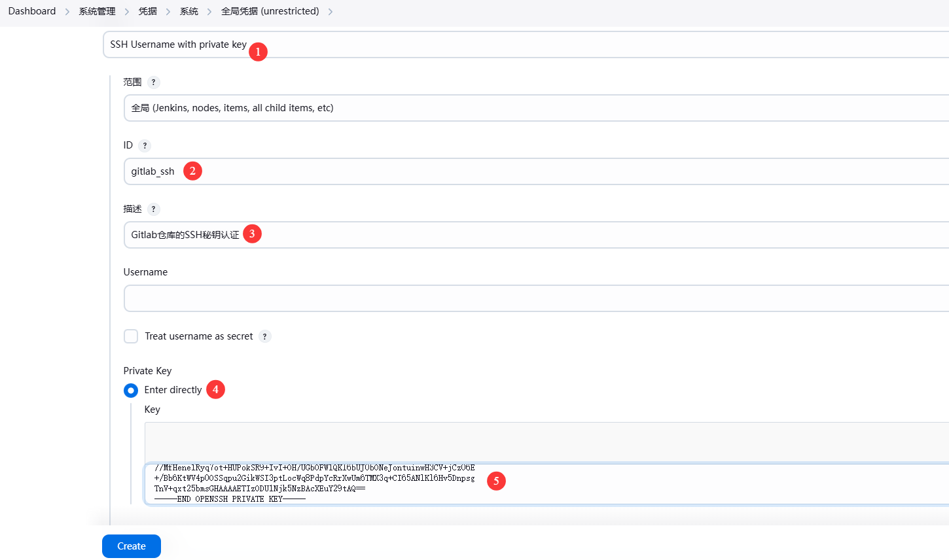
Task: Open 凭据 breadcrumb link
Action: 148,11
